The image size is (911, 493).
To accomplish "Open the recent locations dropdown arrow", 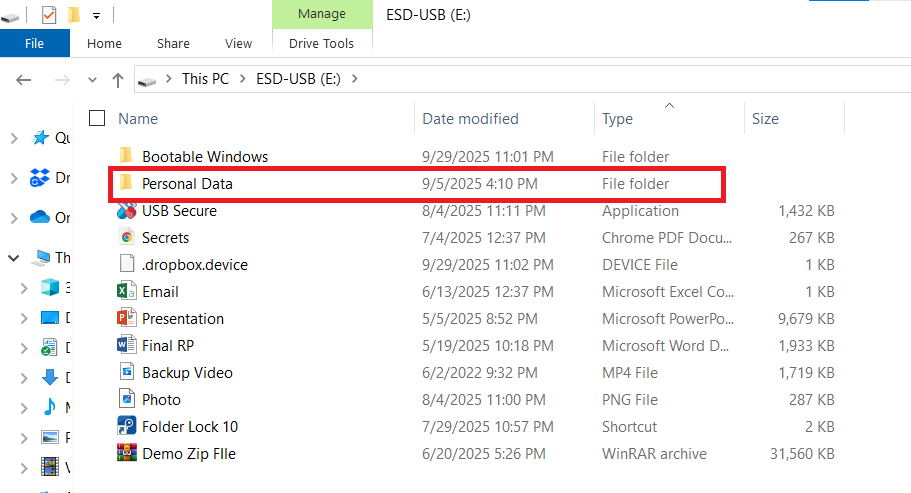I will (x=92, y=80).
